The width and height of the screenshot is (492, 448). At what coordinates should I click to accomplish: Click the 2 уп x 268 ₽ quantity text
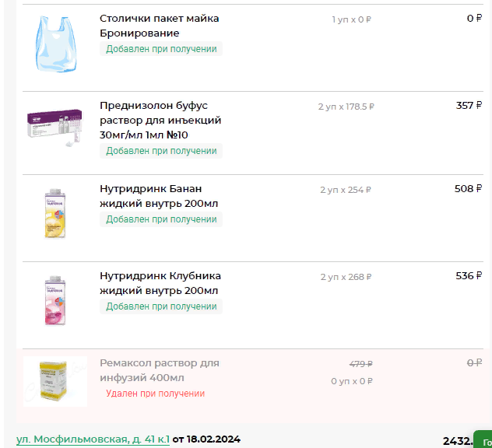point(346,277)
